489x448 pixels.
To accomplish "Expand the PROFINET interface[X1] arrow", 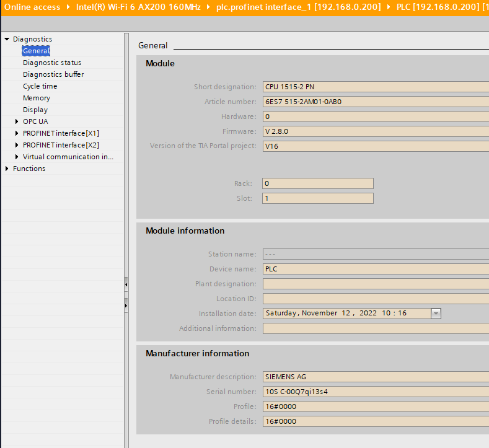I will (17, 133).
